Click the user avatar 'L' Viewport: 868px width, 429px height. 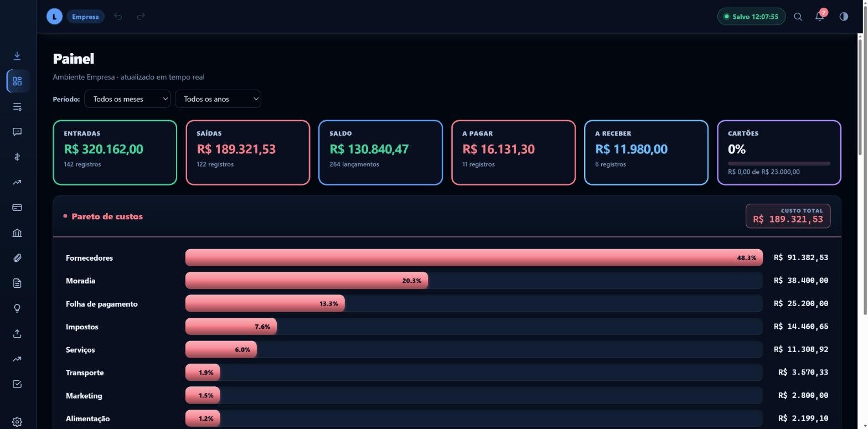tap(54, 17)
